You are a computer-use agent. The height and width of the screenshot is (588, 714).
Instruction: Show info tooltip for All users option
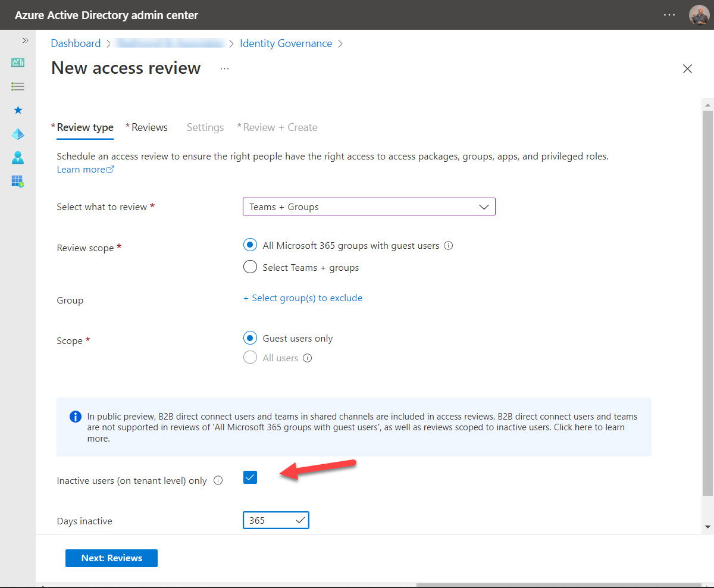tap(307, 358)
